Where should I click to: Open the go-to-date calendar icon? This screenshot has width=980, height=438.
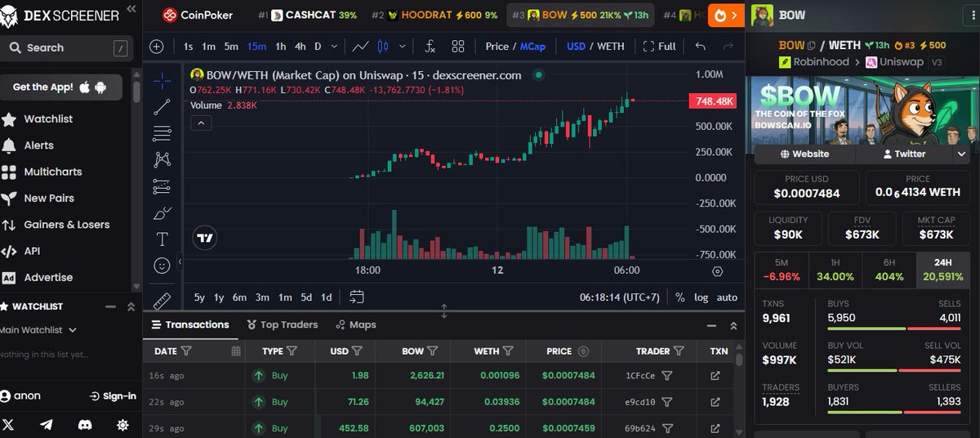(357, 297)
